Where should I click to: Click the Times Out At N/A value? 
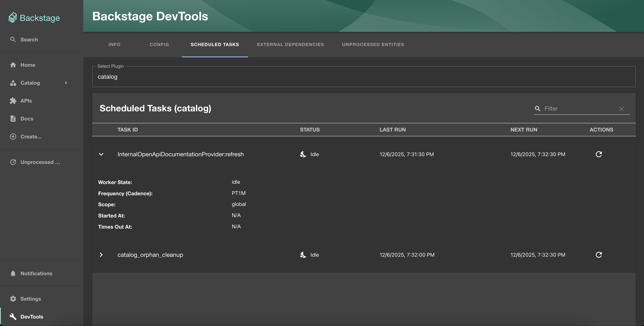coord(236,227)
